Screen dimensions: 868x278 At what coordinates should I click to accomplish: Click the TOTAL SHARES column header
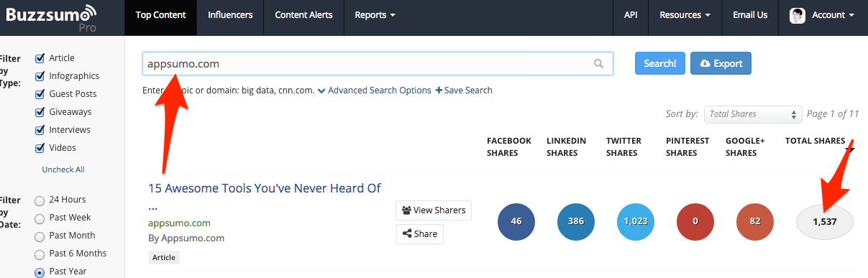click(815, 141)
